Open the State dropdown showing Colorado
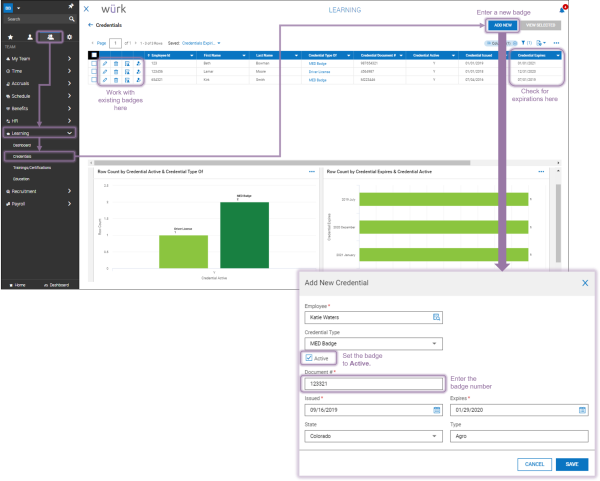The width and height of the screenshot is (600, 481). pos(373,436)
